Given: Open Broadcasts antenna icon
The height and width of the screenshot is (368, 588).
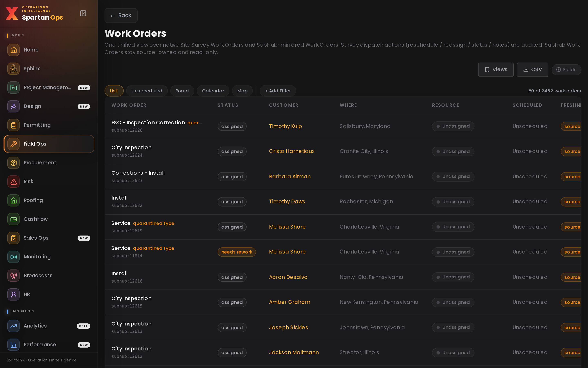Looking at the screenshot, I should tap(14, 276).
